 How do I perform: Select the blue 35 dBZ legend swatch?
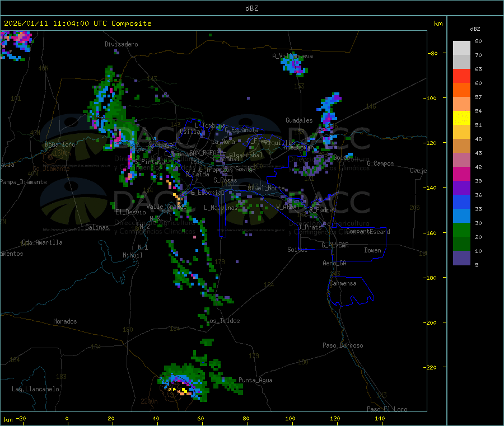point(461,202)
